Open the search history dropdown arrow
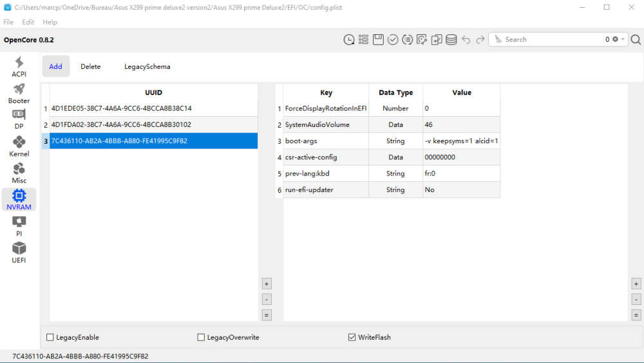Image resolution: width=644 pixels, height=363 pixels. point(623,39)
